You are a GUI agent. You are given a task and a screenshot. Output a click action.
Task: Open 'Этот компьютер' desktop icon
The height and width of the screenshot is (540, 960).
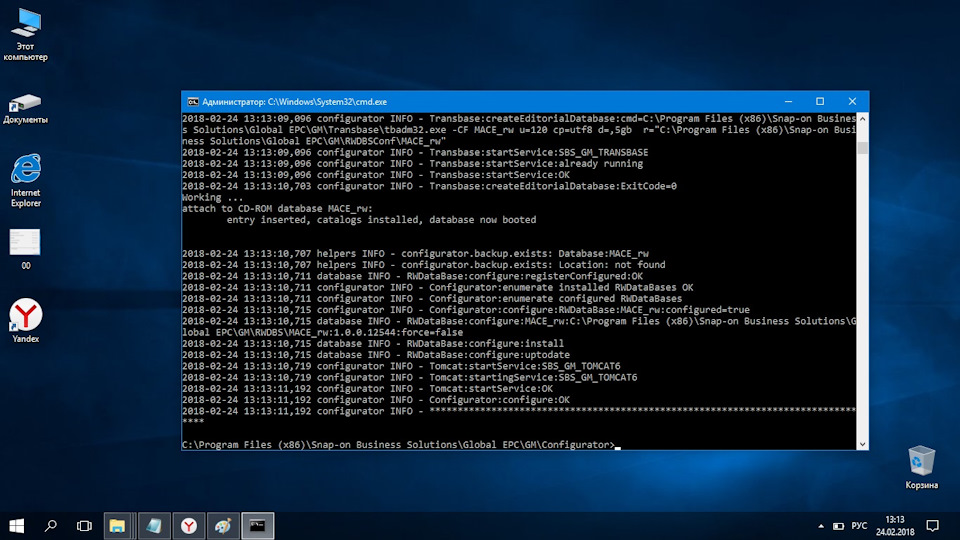pyautogui.click(x=26, y=34)
